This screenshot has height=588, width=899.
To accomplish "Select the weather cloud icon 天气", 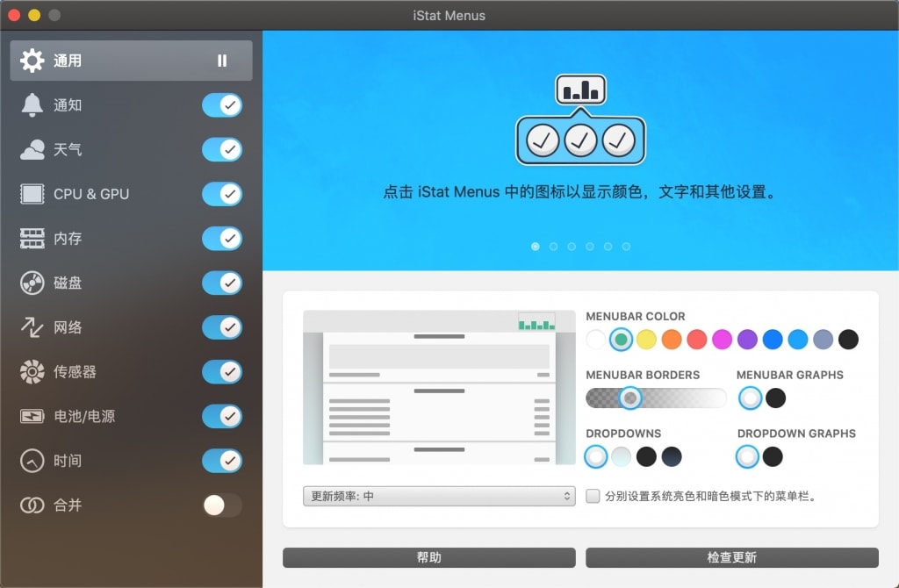I will [x=32, y=150].
